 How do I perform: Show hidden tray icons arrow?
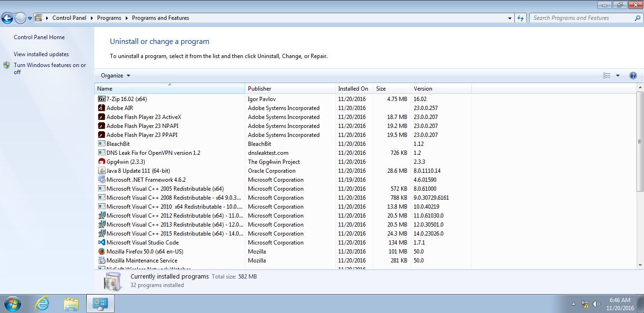[573, 304]
